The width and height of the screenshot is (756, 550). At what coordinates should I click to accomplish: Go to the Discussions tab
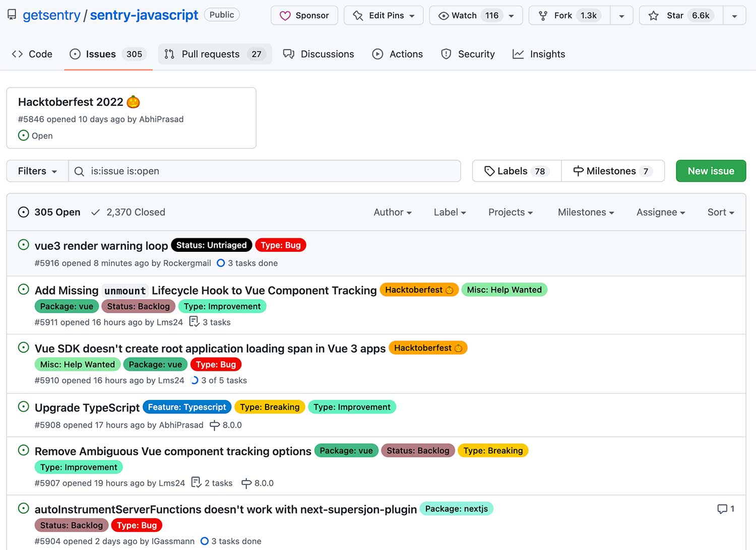point(319,54)
